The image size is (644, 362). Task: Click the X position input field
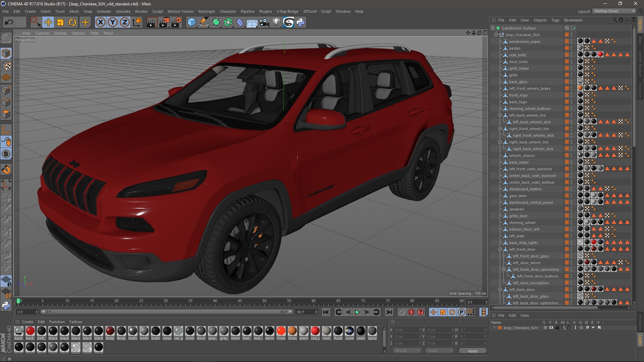(407, 330)
